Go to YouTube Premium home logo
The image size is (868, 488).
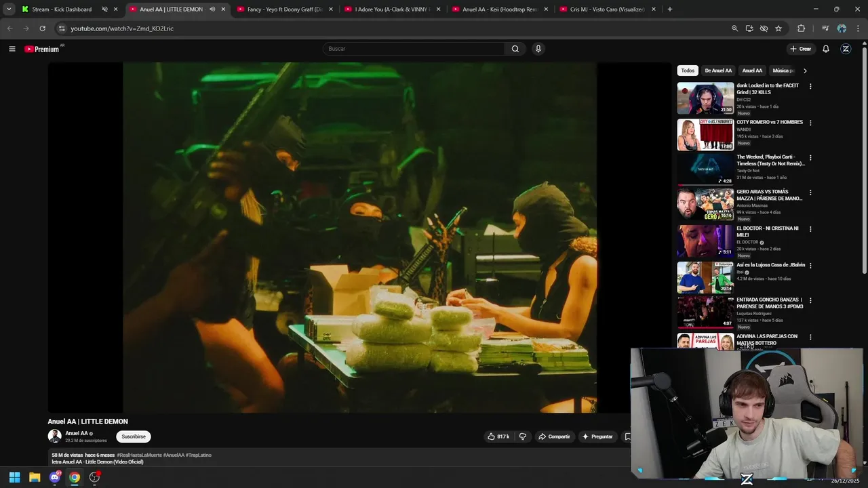pos(42,49)
